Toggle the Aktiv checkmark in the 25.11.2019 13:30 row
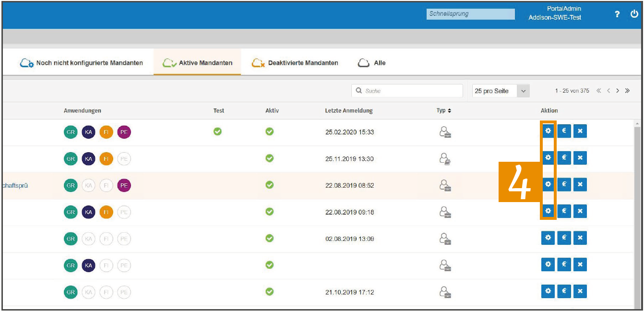The image size is (644, 312). coord(270,157)
